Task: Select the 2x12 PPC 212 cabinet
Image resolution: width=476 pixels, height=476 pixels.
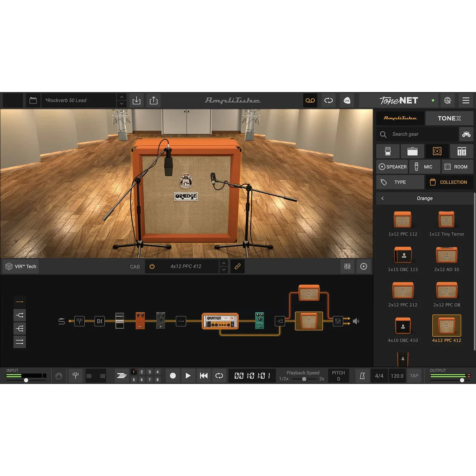Action: click(403, 294)
